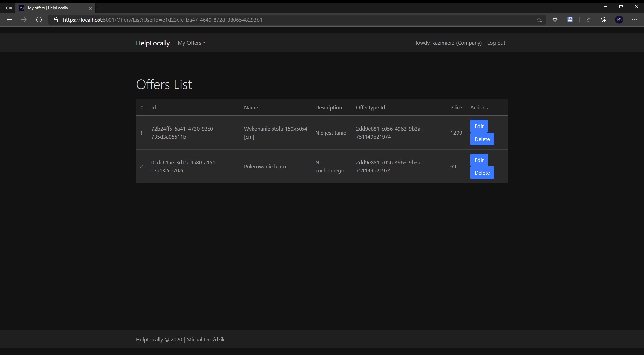This screenshot has width=644, height=355.
Task: Click the Id column header
Action: [154, 107]
